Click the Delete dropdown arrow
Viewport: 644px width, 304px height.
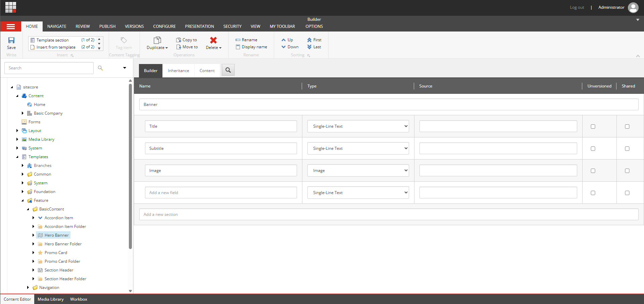click(x=220, y=48)
